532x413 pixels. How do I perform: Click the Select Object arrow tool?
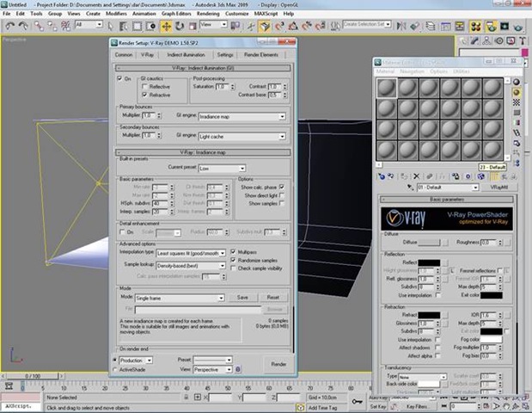(x=109, y=26)
